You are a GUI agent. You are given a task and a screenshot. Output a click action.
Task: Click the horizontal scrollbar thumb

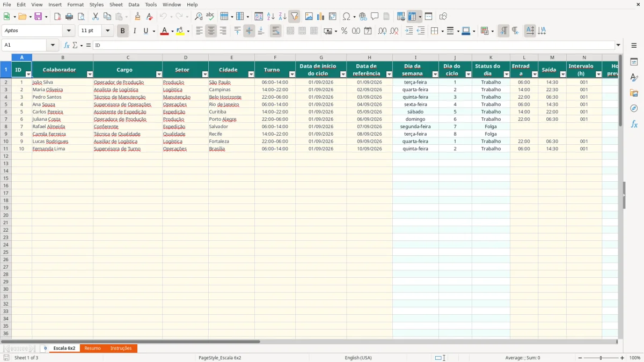coord(130,342)
